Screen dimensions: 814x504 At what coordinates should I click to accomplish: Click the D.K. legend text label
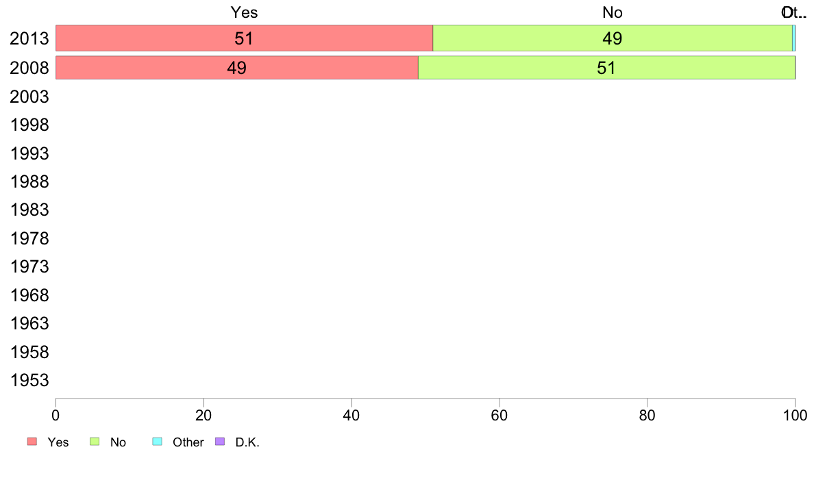pyautogui.click(x=247, y=442)
